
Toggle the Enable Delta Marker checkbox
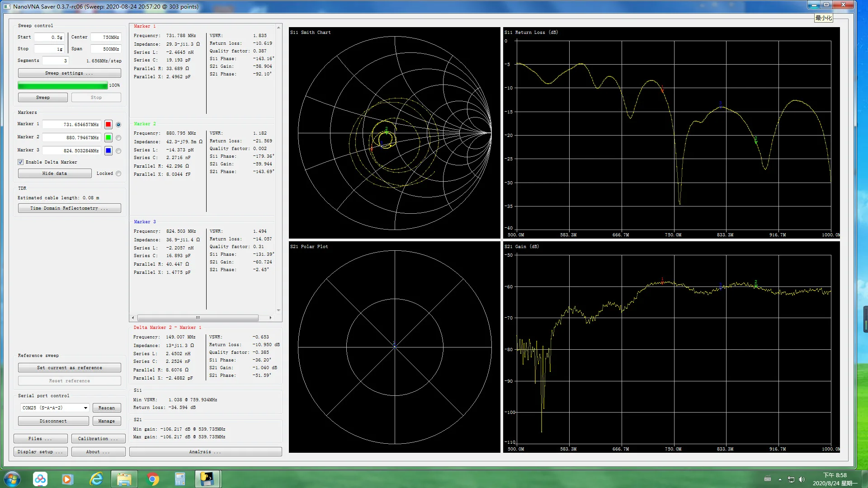[x=20, y=162]
